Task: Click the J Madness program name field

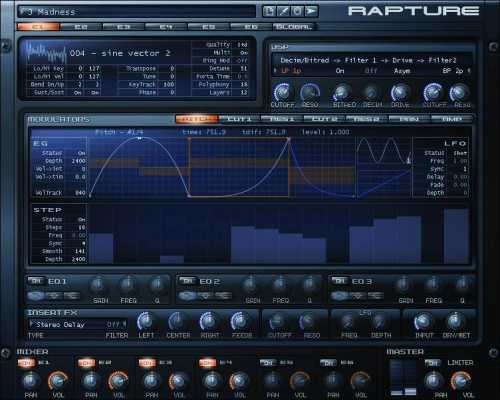Action: (x=137, y=12)
